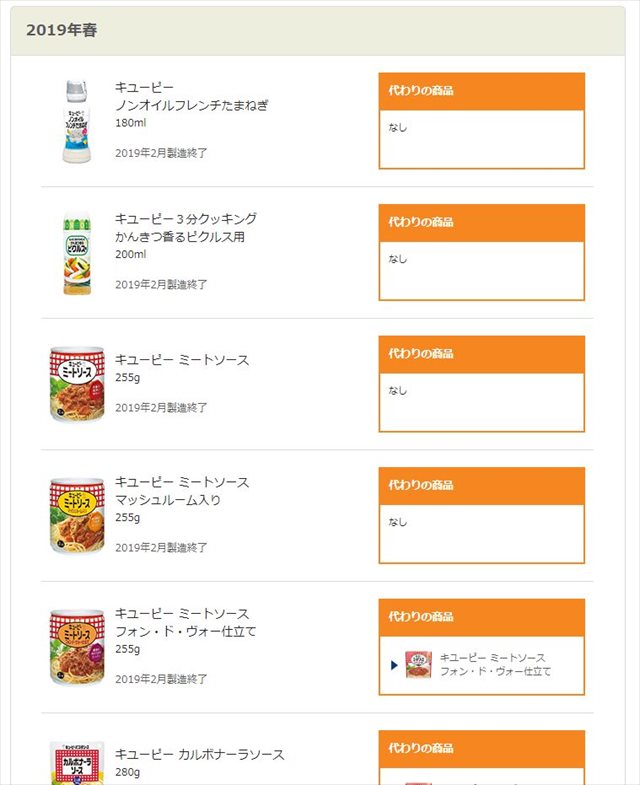Click 代わりの商品 header for the pickles seasoning
The image size is (640, 785).
coord(421,222)
